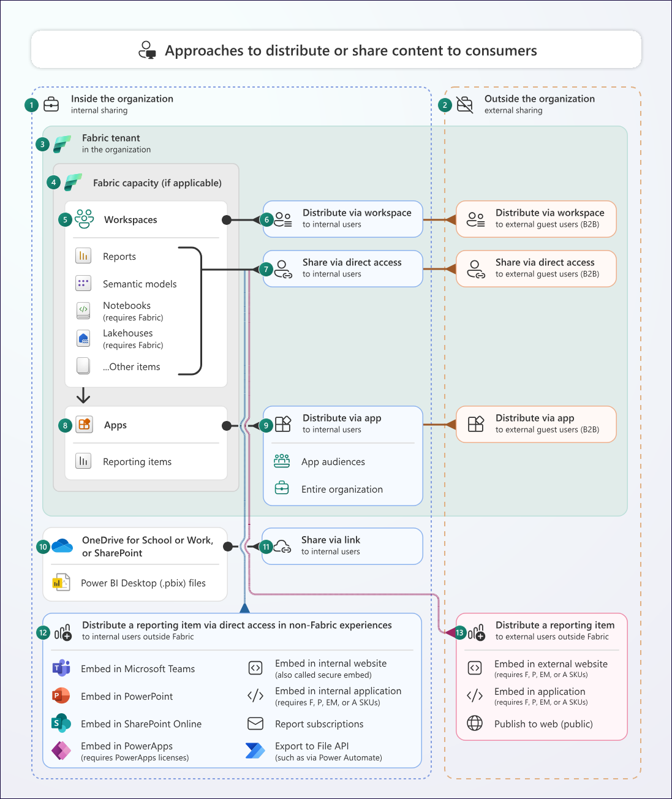This screenshot has width=672, height=799.
Task: Click the Share via link cloud icon
Action: [x=282, y=546]
